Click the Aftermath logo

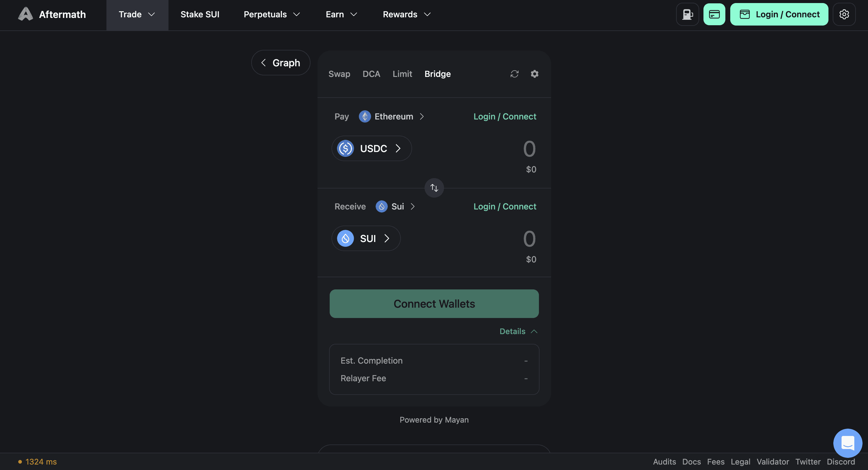(x=52, y=14)
